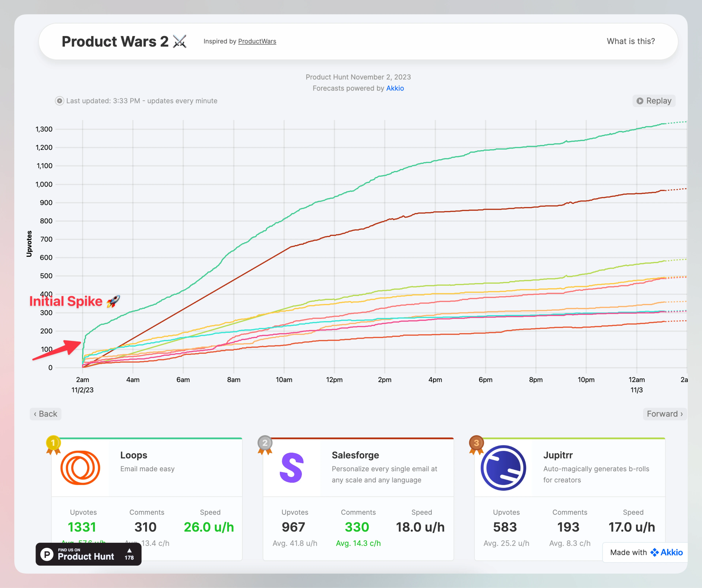Click the Product Hunt P logo icon

[47, 554]
